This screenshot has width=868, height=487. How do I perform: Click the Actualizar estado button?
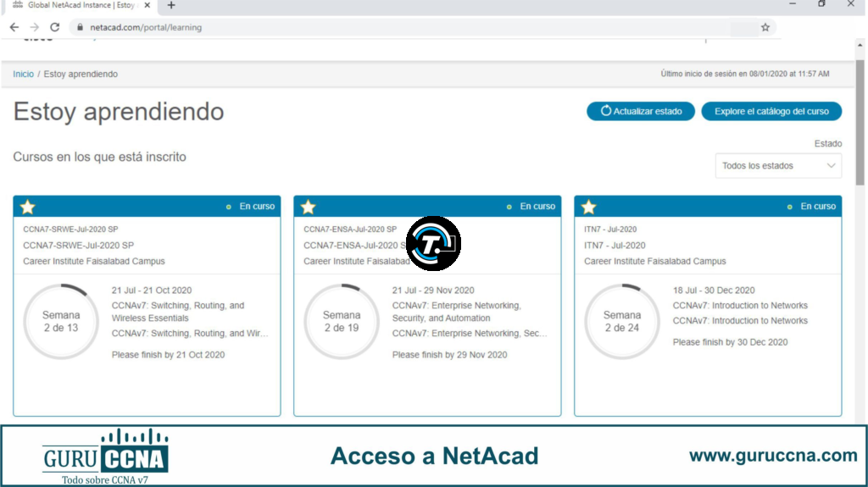click(641, 111)
